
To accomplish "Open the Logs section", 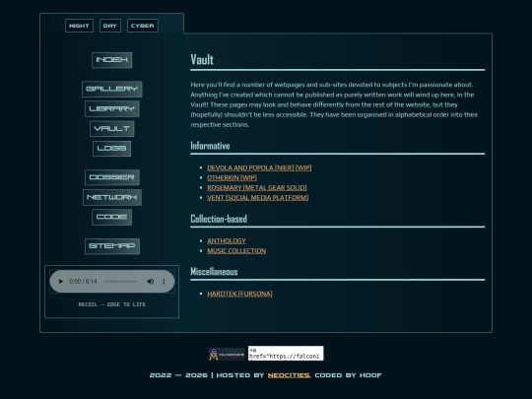I will click(112, 149).
